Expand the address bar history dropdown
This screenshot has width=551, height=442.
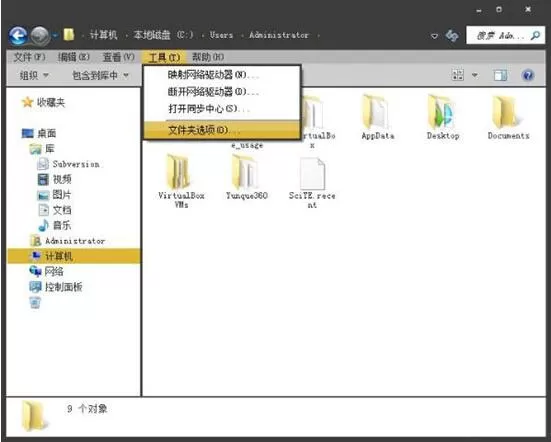click(x=434, y=36)
